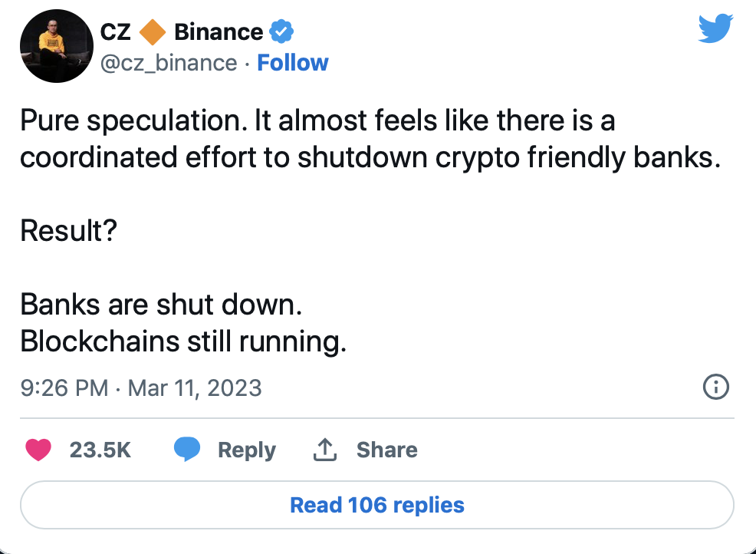The image size is (756, 554).
Task: Click the blue reply speech bubble icon
Action: (x=187, y=450)
